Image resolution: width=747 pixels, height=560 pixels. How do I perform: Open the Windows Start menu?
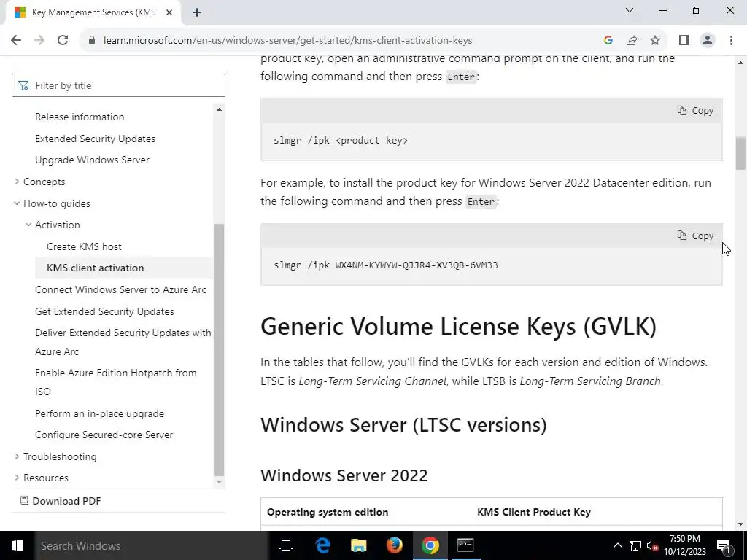click(18, 545)
